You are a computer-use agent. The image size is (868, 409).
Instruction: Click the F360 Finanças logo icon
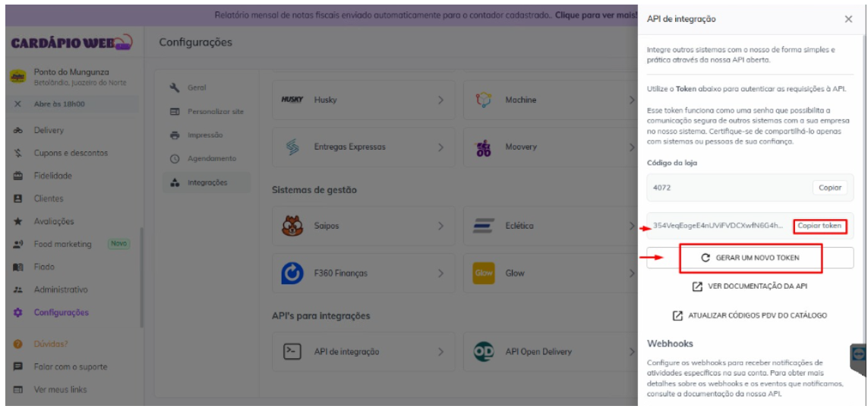tap(292, 273)
